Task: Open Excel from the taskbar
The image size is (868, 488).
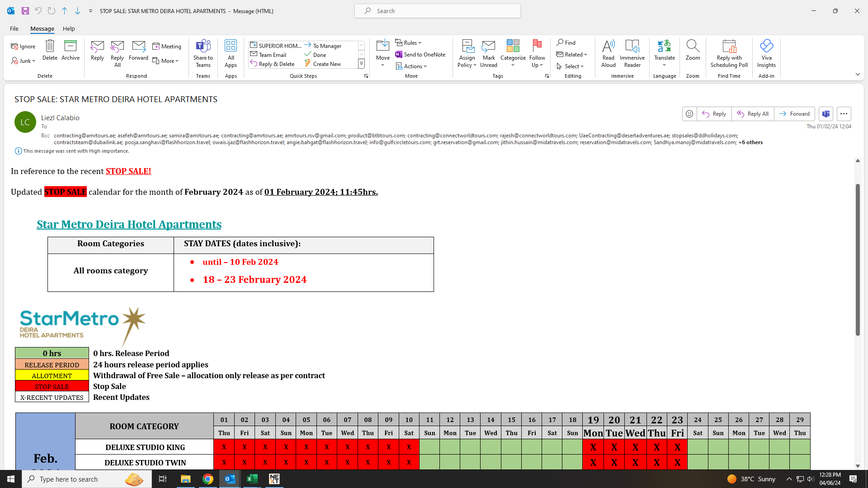Action: (x=252, y=479)
